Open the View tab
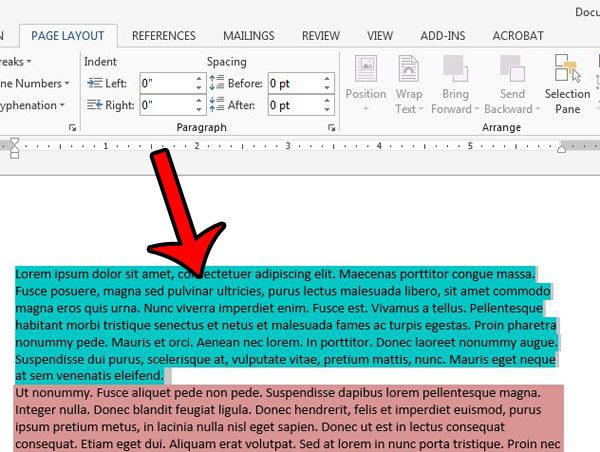Image resolution: width=600 pixels, height=452 pixels. (380, 36)
